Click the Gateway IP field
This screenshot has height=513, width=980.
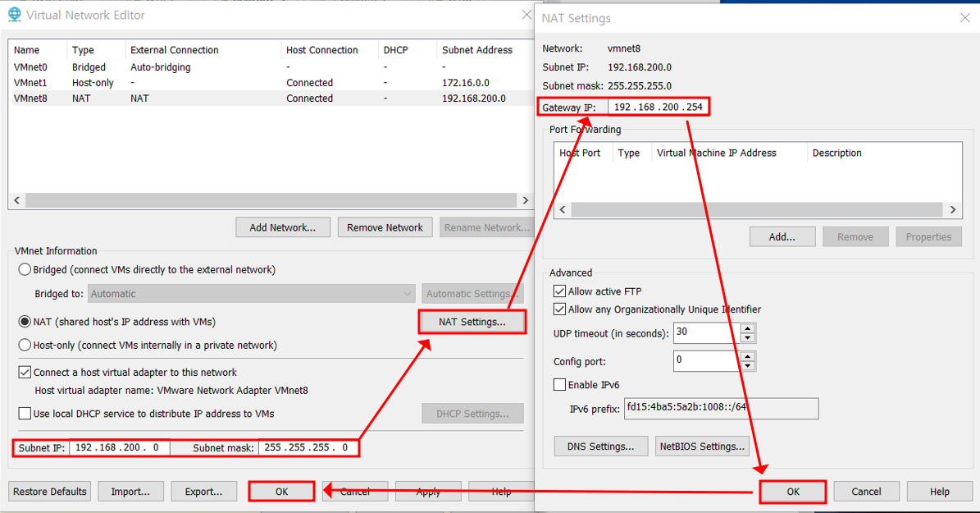[x=659, y=107]
